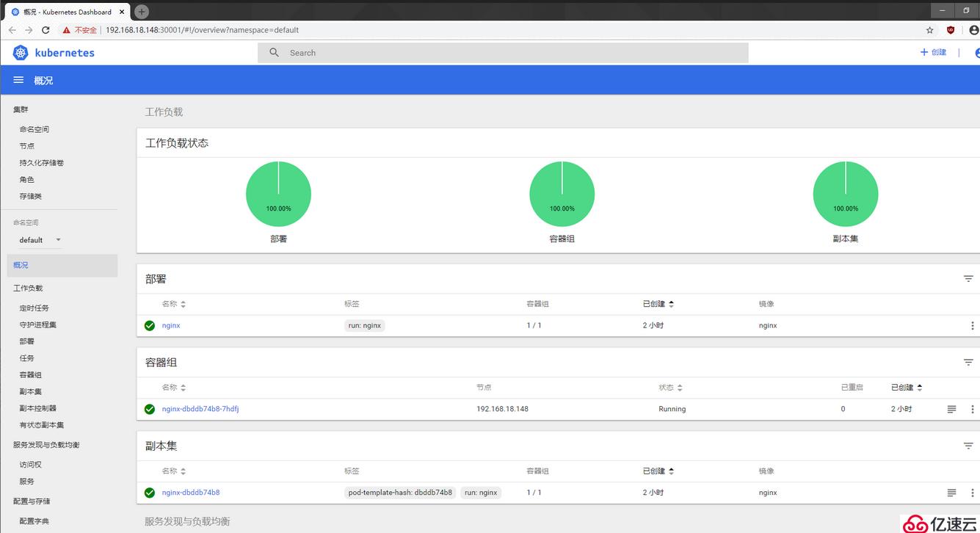Viewport: 980px width, 533px height.
Task: Sort pods by 已创建 column
Action: click(907, 388)
